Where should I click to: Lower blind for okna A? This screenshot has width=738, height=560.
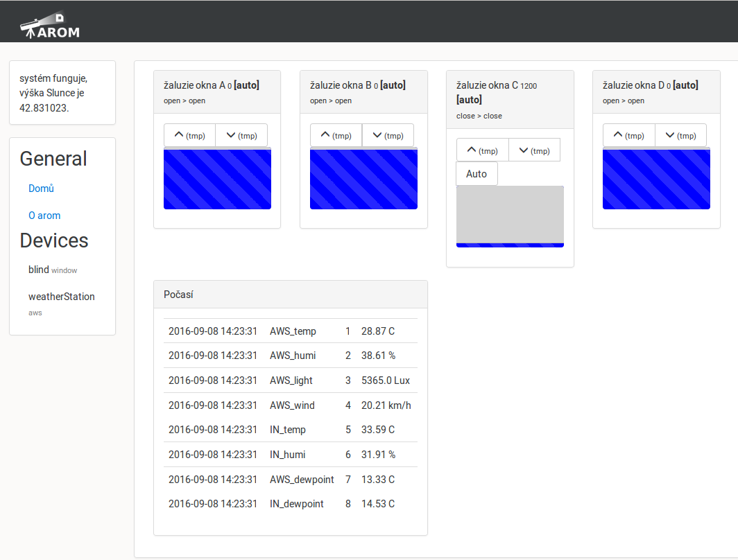click(x=241, y=135)
